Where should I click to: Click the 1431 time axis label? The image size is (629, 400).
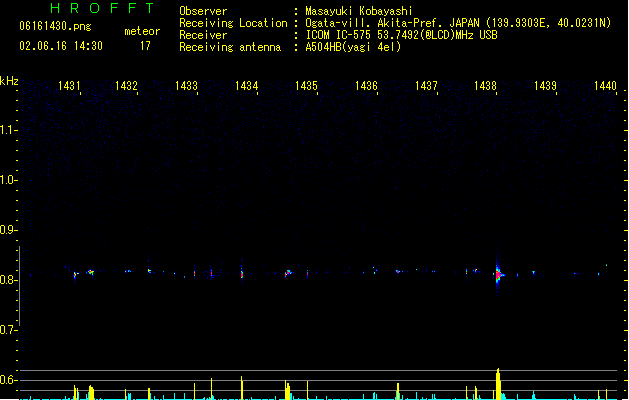point(69,86)
